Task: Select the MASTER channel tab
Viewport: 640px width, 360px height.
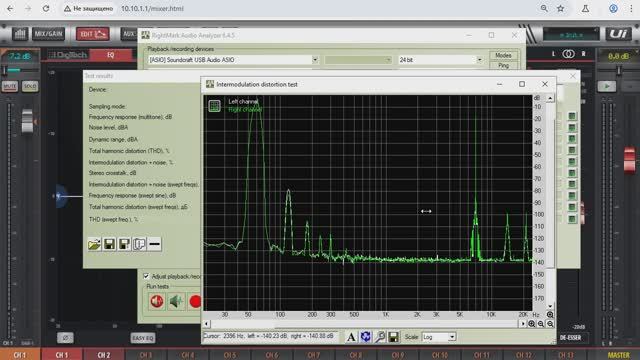Action: [619, 355]
